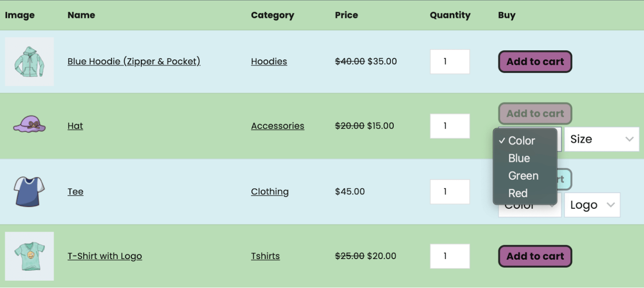
Task: Select Red from the color options
Action: pyautogui.click(x=518, y=193)
